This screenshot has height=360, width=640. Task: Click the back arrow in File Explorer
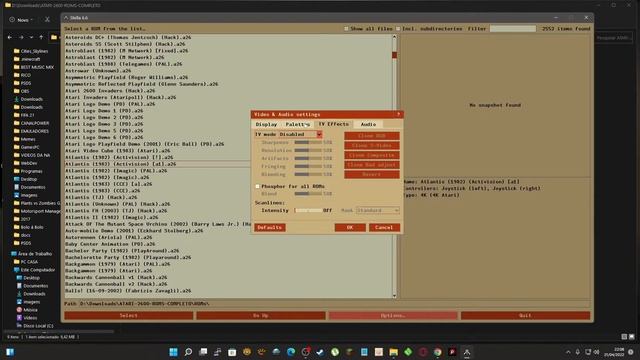(10, 37)
